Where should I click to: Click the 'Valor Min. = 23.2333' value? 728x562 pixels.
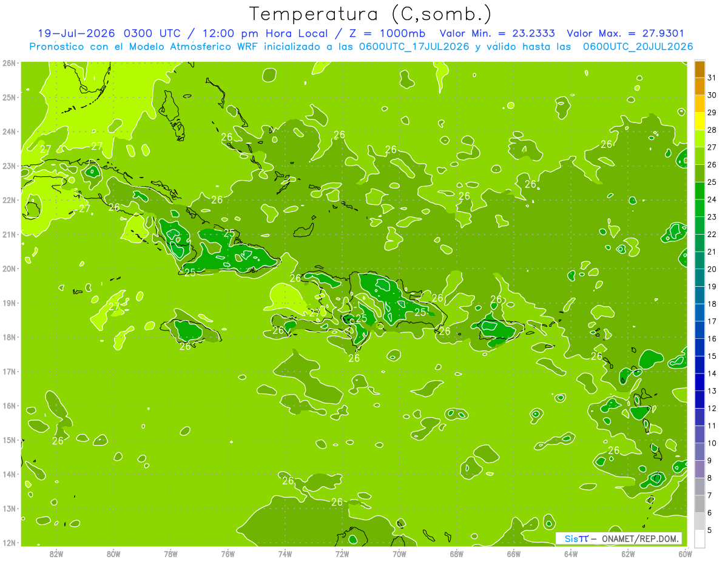point(497,33)
